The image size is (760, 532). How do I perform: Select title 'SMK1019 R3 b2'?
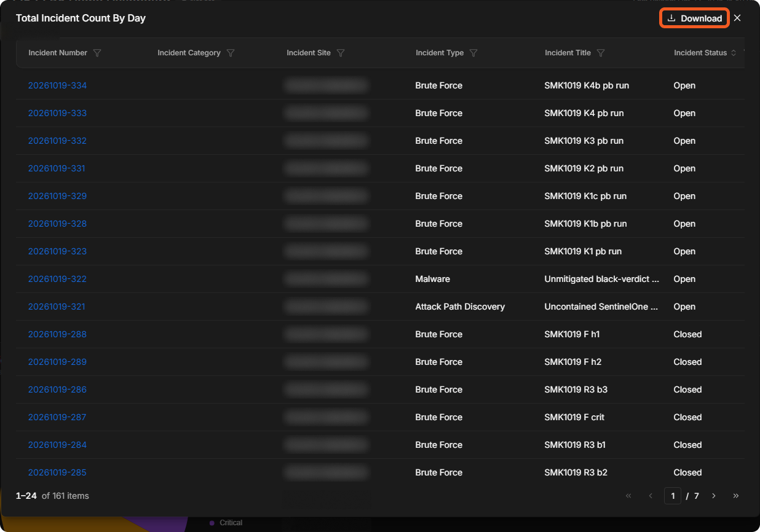576,472
